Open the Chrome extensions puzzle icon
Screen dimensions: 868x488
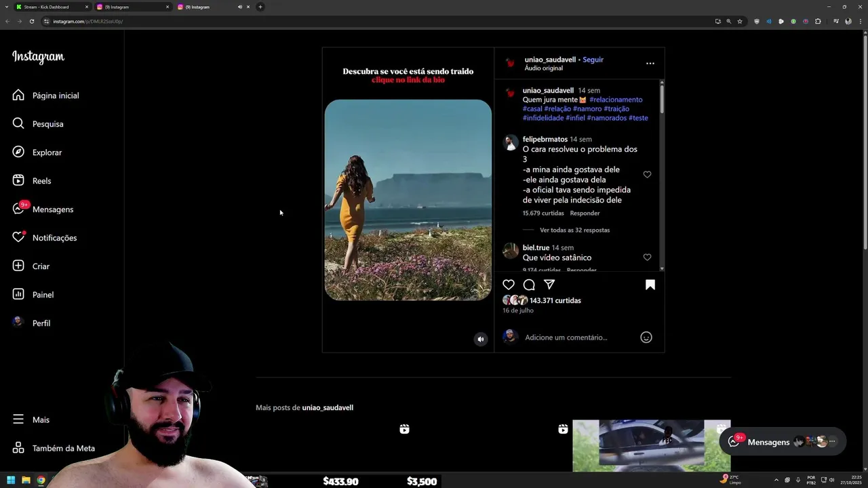pyautogui.click(x=818, y=21)
